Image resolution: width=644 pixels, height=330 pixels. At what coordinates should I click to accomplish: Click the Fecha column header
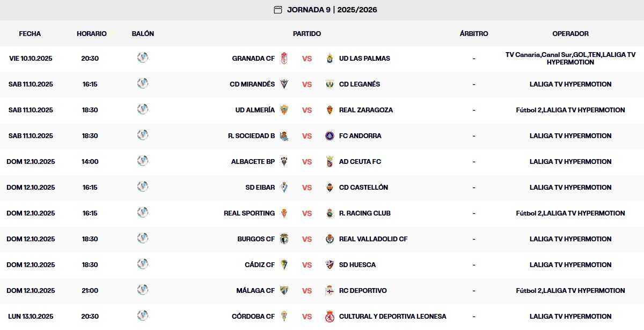point(30,33)
